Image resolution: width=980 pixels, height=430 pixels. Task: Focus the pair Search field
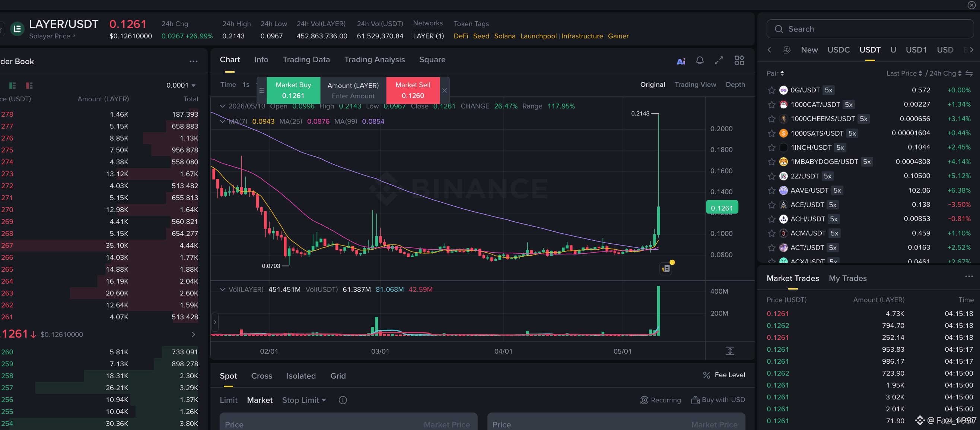tap(870, 29)
